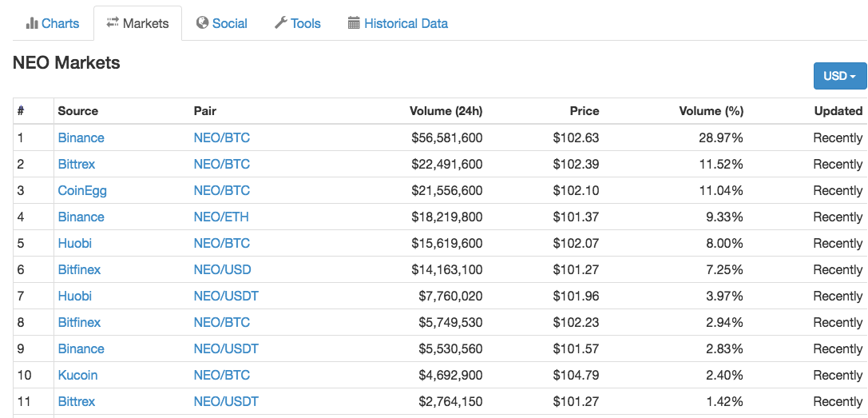Click the CoinEgg source link

click(x=82, y=190)
